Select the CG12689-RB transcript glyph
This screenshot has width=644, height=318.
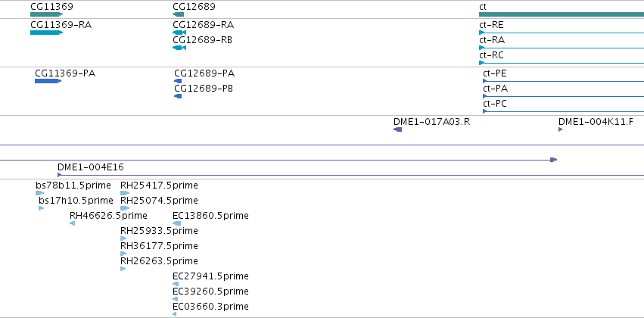click(179, 48)
